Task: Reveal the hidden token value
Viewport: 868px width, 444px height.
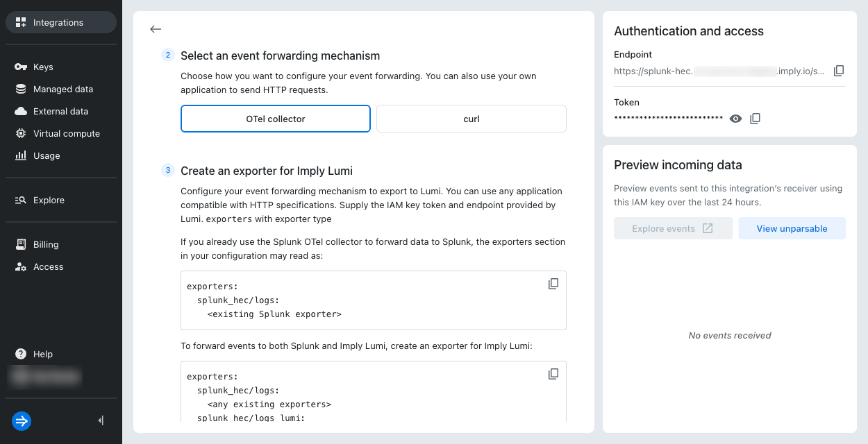Action: (x=736, y=119)
